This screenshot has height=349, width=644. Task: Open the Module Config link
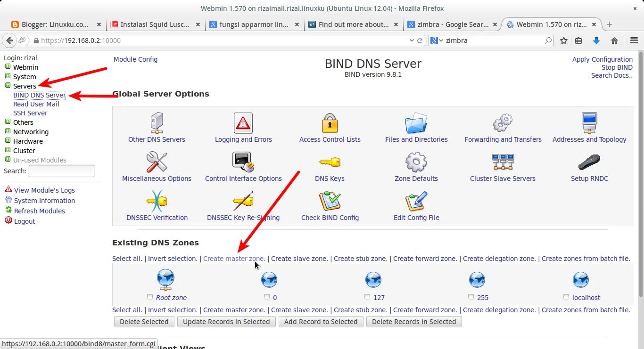point(136,59)
